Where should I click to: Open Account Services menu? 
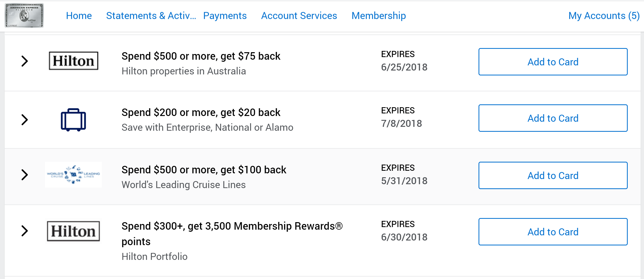(x=299, y=16)
